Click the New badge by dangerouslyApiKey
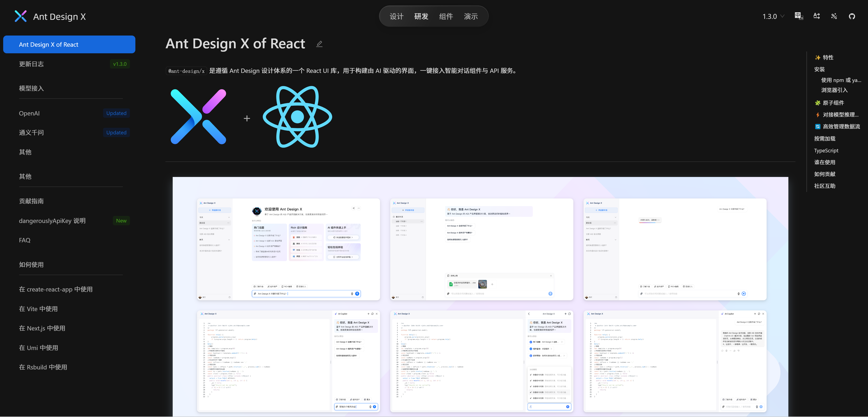Screen dimensions: 868x417 pos(121,221)
